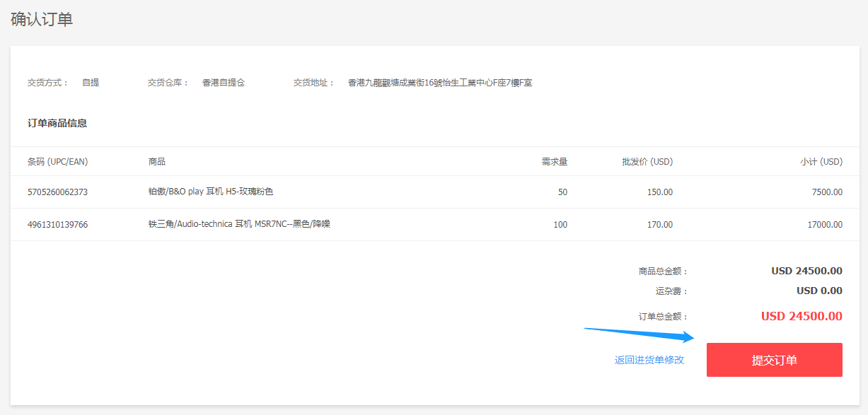This screenshot has height=415, width=868.
Task: Select barcode 4961310139766 in the table
Action: click(x=58, y=225)
